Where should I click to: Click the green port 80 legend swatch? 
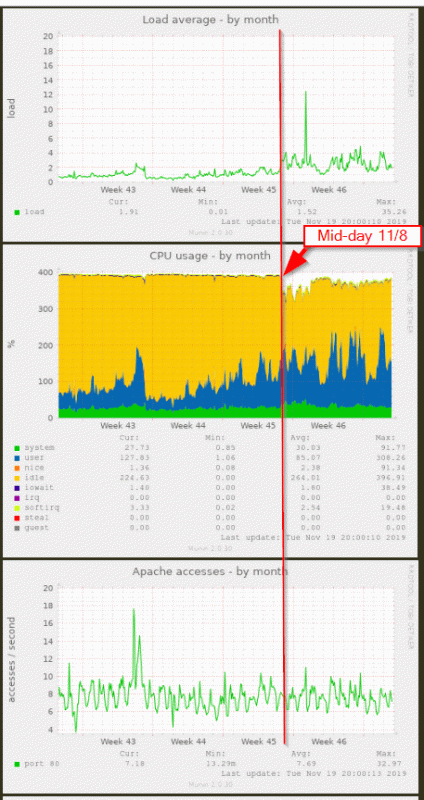click(17, 764)
